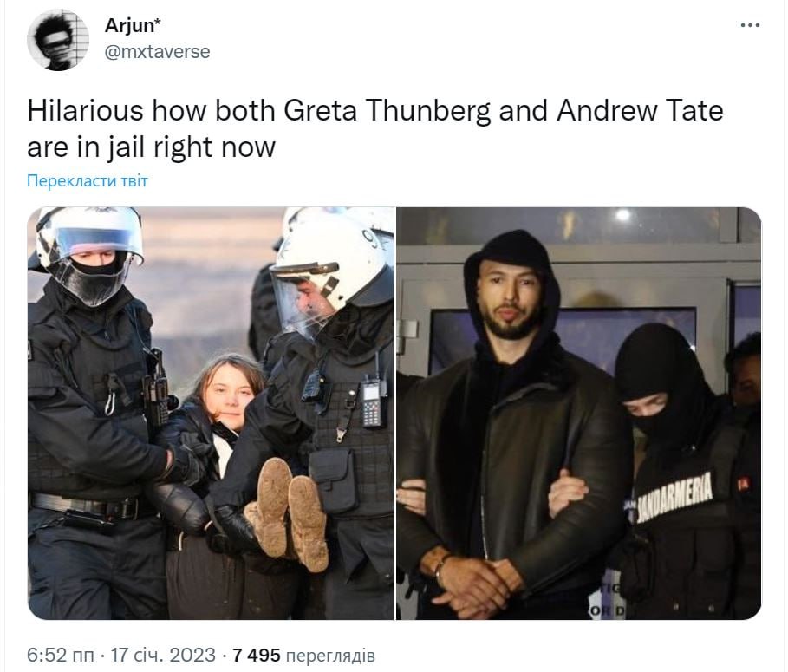This screenshot has height=672, width=788.
Task: Click the smiling woman being carried
Action: (226, 392)
